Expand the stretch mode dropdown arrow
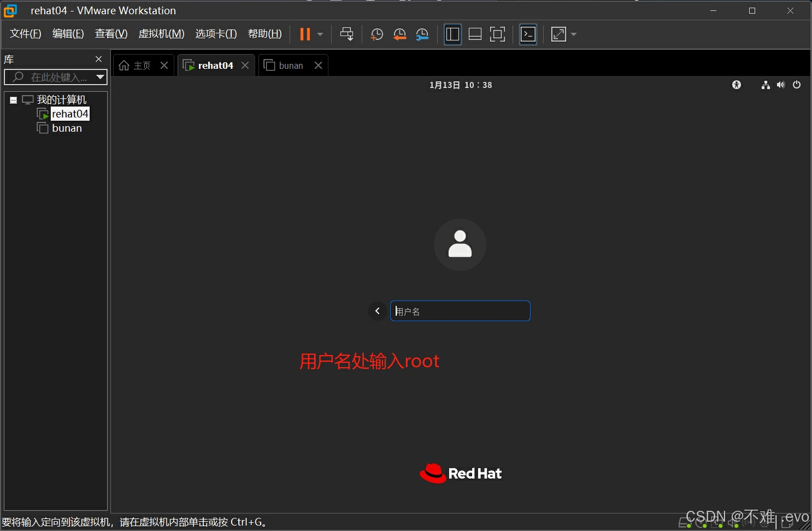Image resolution: width=812 pixels, height=531 pixels. click(572, 34)
